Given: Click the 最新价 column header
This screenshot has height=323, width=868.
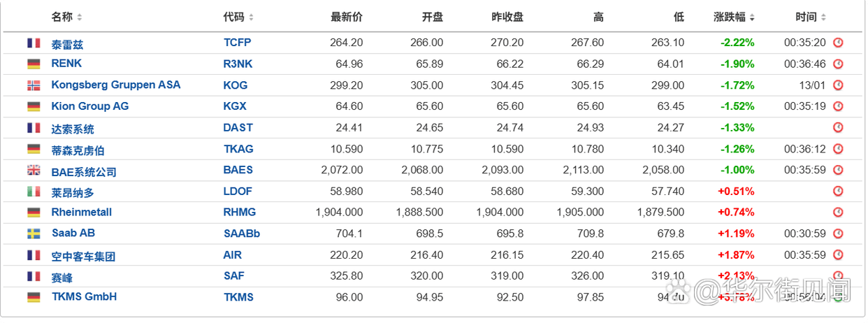Looking at the screenshot, I should click(347, 17).
